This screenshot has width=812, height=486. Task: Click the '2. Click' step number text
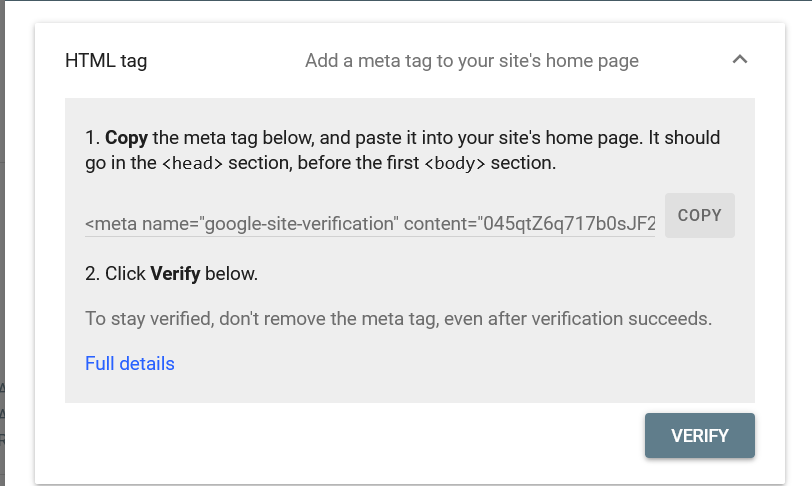[x=115, y=273]
